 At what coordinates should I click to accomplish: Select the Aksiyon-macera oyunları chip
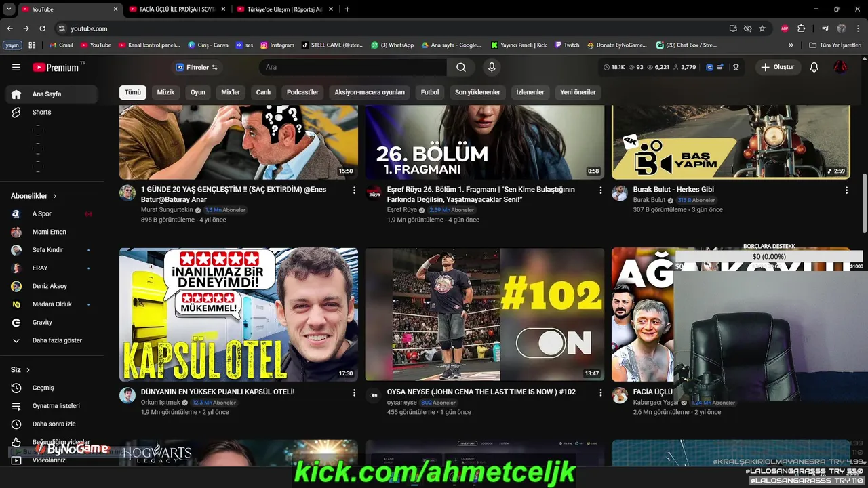[x=370, y=92]
